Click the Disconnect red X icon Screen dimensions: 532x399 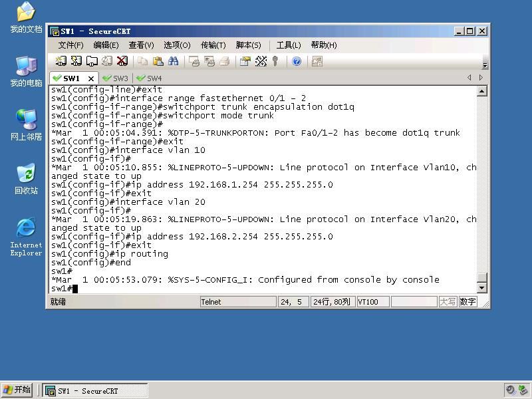click(x=122, y=61)
